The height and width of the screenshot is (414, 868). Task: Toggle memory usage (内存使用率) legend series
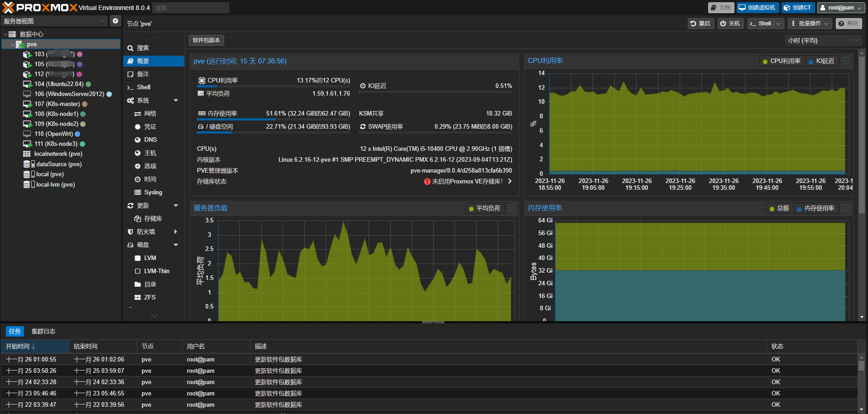(x=816, y=208)
